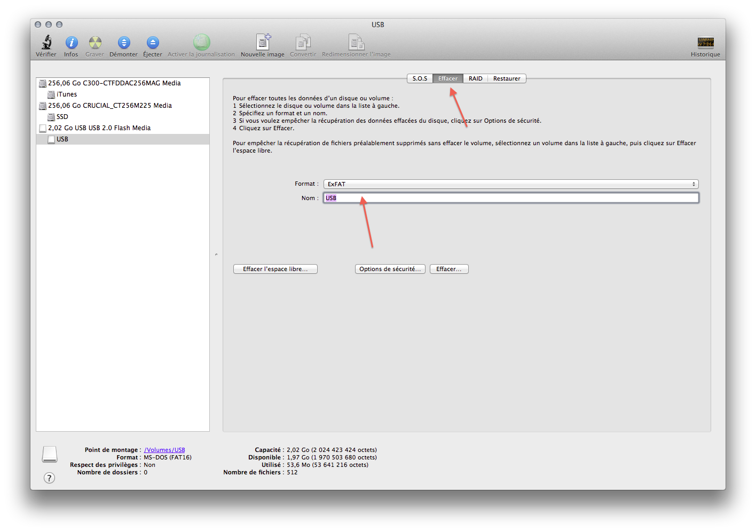Click the Convertir toolbar icon
756x532 pixels.
coord(303,43)
